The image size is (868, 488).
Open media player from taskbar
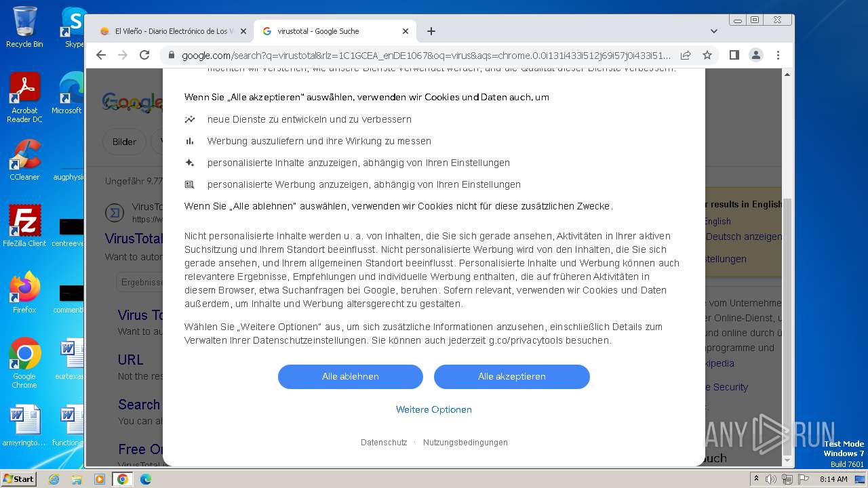coord(100,479)
